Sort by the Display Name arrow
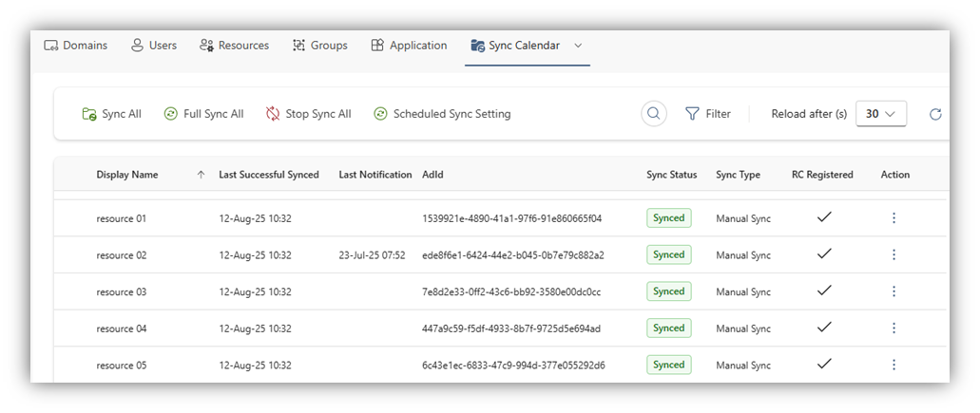Viewport: 980px width, 413px height. (201, 175)
